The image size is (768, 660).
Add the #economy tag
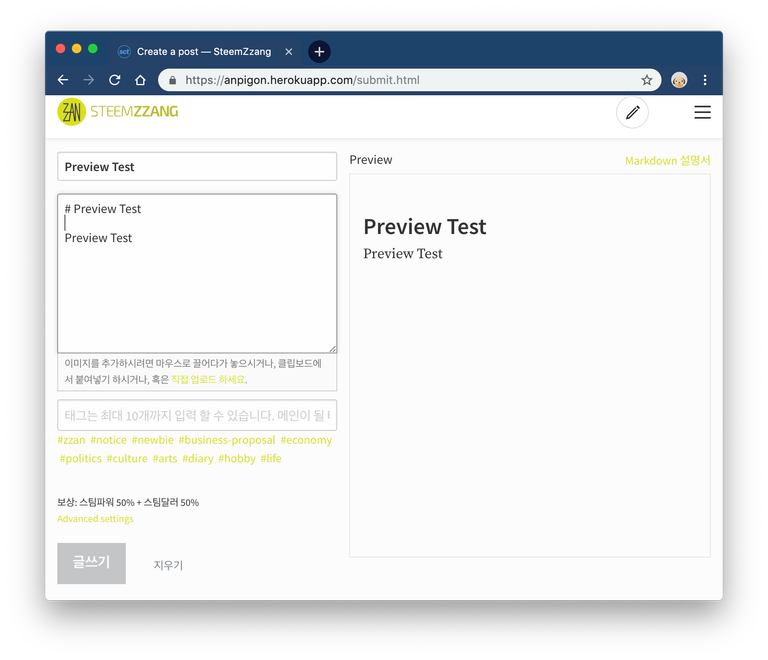[x=306, y=440]
